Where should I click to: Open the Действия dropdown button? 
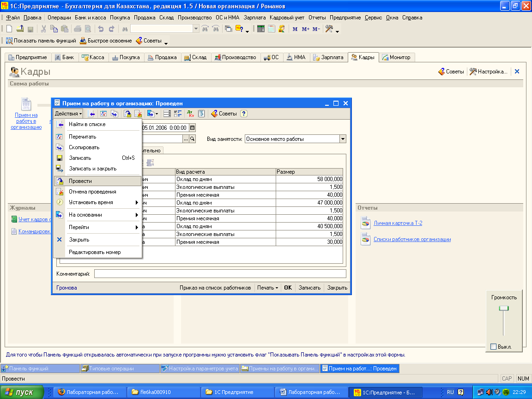68,114
